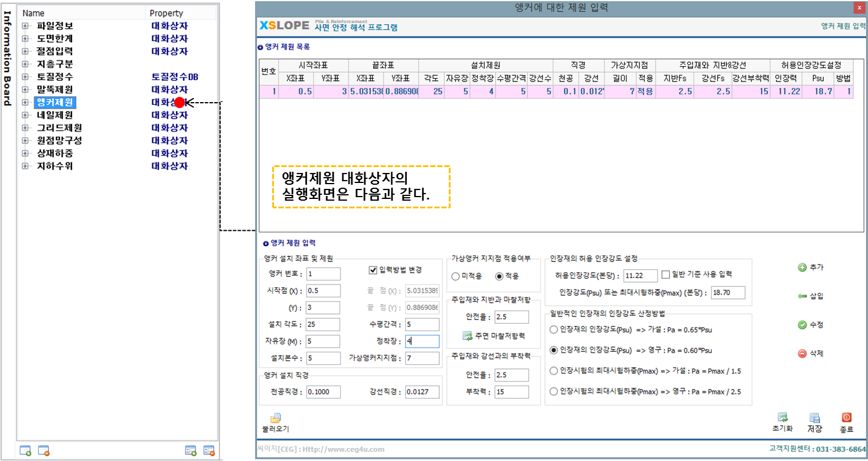Expand the 토질정수 tree node

25,77
